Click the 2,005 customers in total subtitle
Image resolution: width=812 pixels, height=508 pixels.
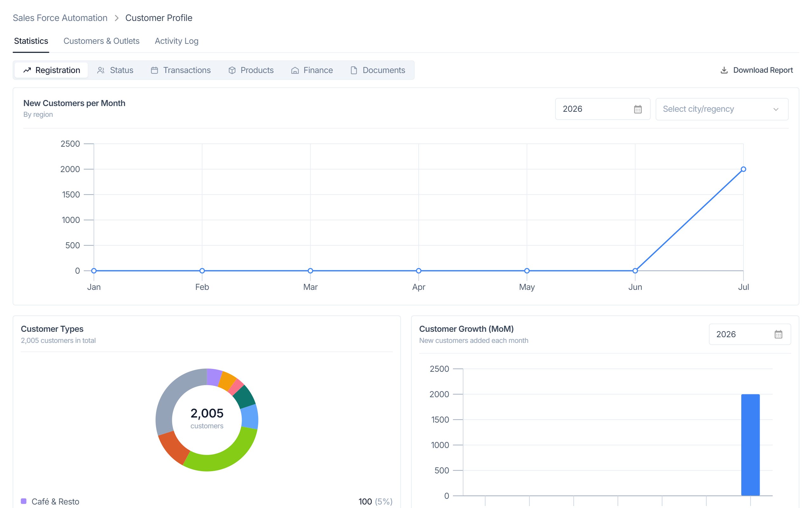click(58, 340)
